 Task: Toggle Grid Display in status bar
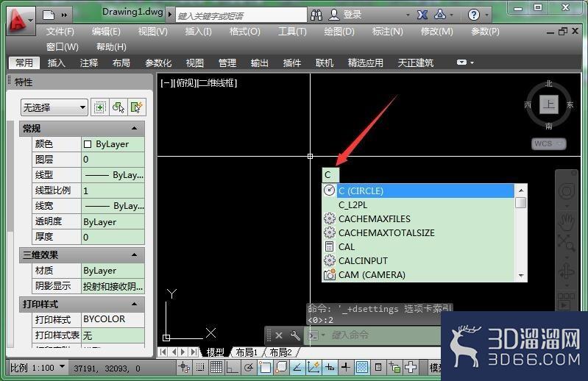tap(216, 367)
